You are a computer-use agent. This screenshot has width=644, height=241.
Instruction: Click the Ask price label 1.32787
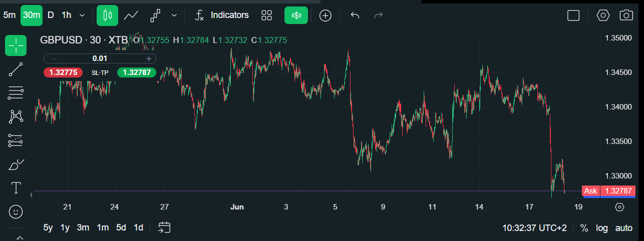point(617,190)
